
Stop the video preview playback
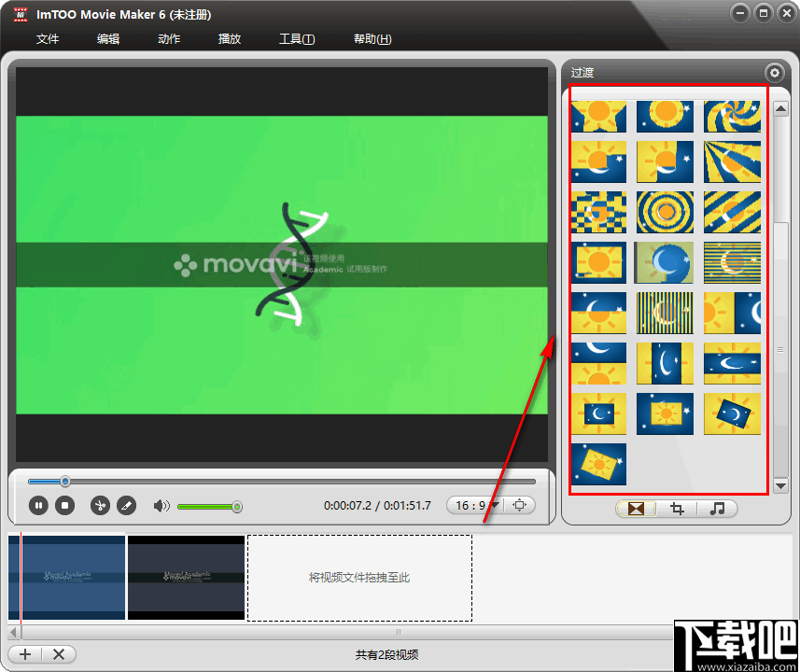(63, 505)
